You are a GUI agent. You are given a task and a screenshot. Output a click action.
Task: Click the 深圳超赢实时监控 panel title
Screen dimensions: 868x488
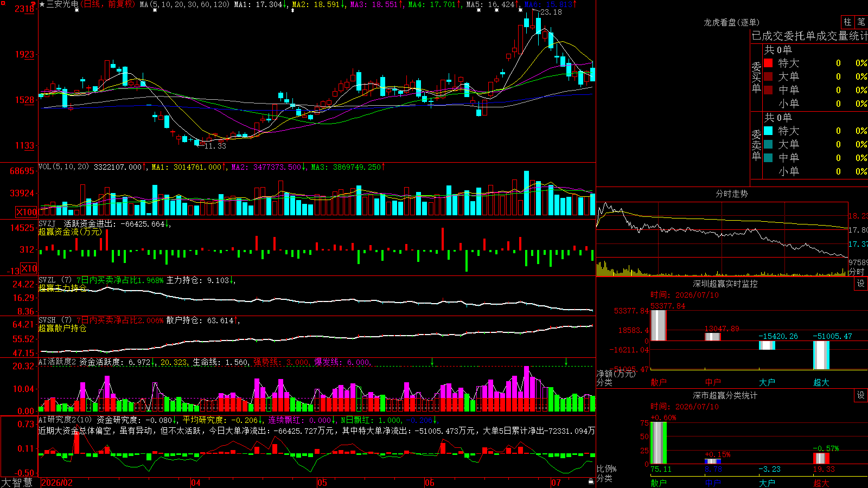click(x=725, y=284)
